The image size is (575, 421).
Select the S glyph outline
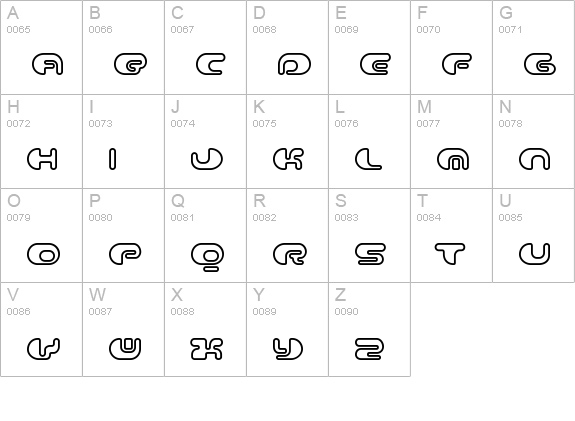click(370, 254)
